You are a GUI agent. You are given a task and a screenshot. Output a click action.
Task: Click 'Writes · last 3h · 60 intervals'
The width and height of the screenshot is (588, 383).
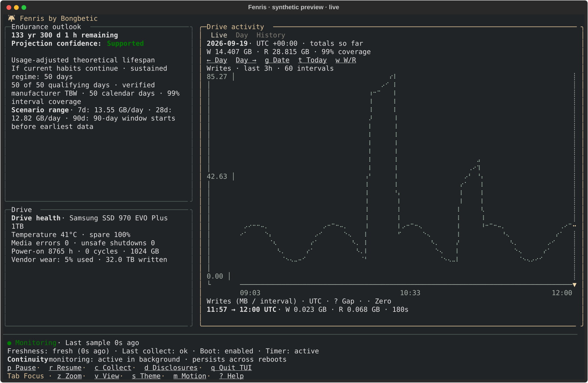[x=270, y=68]
